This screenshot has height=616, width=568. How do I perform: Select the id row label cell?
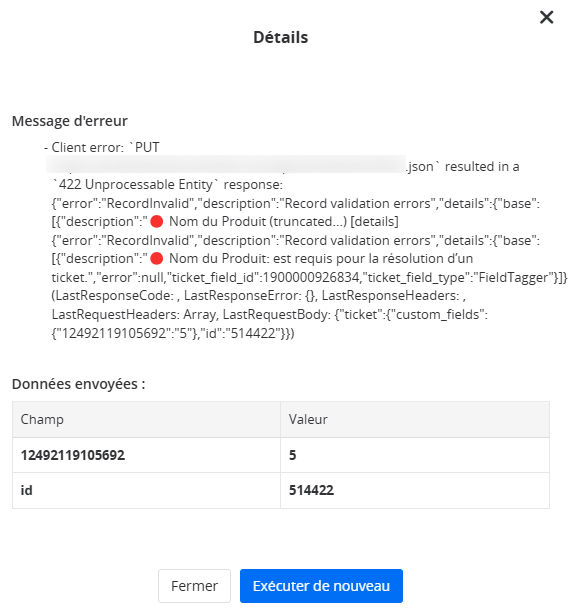tap(146, 490)
